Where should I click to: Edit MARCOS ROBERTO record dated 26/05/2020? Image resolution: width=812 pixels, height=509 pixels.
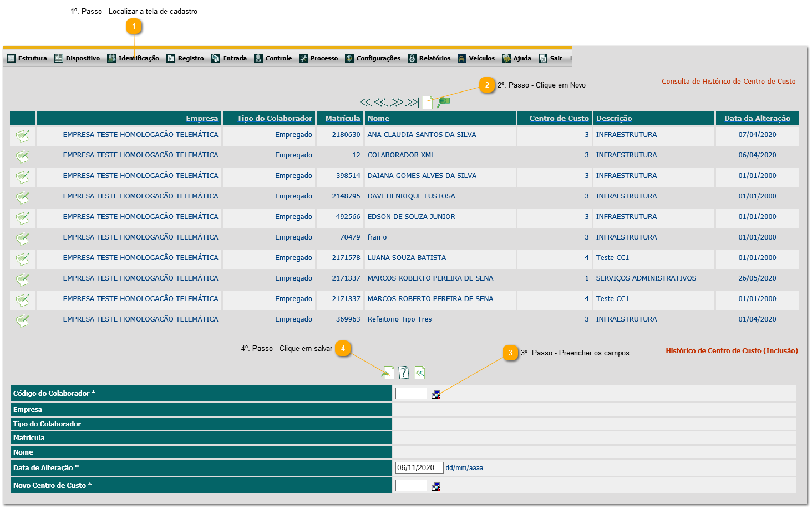pyautogui.click(x=23, y=279)
